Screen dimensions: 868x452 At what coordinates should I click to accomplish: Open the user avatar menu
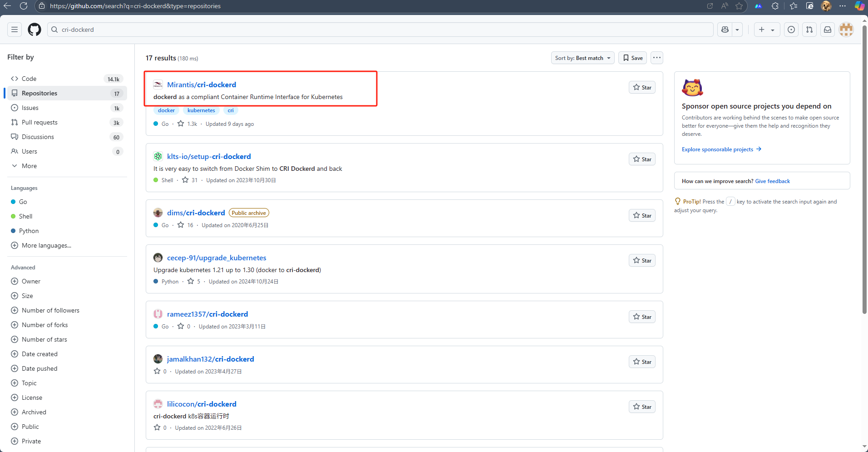pos(846,30)
